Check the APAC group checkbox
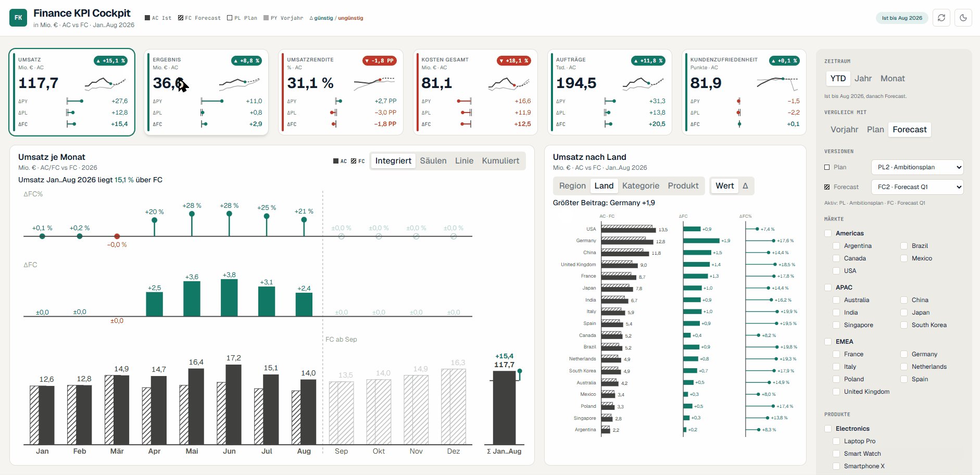Image resolution: width=980 pixels, height=475 pixels. 828,287
